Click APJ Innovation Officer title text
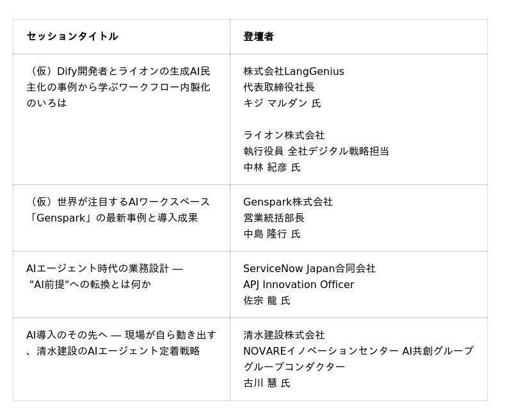This screenshot has width=512, height=420. pyautogui.click(x=298, y=284)
